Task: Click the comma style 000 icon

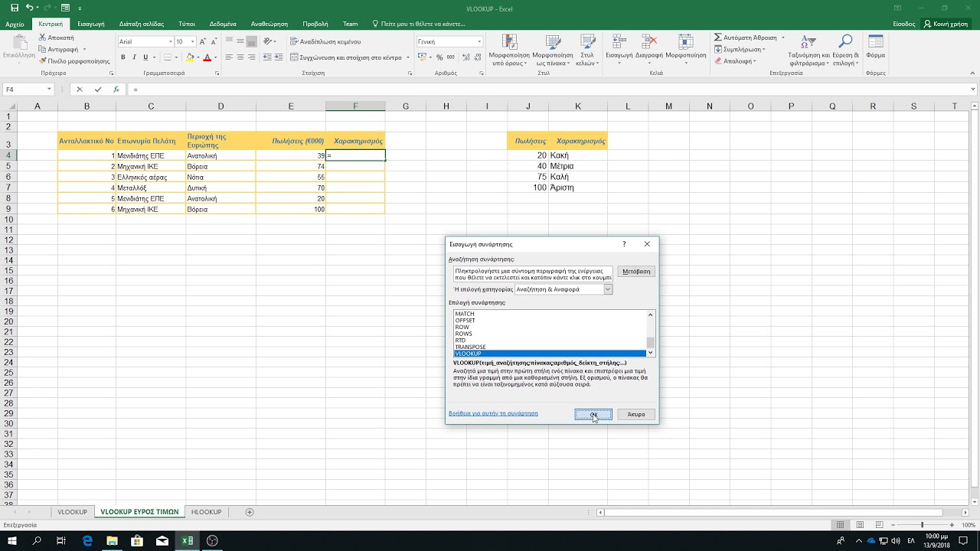Action: 450,57
